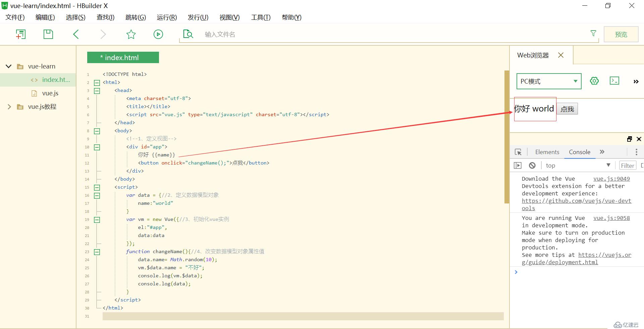Click the double-arrow more icon in browser toolbar

coord(636,82)
